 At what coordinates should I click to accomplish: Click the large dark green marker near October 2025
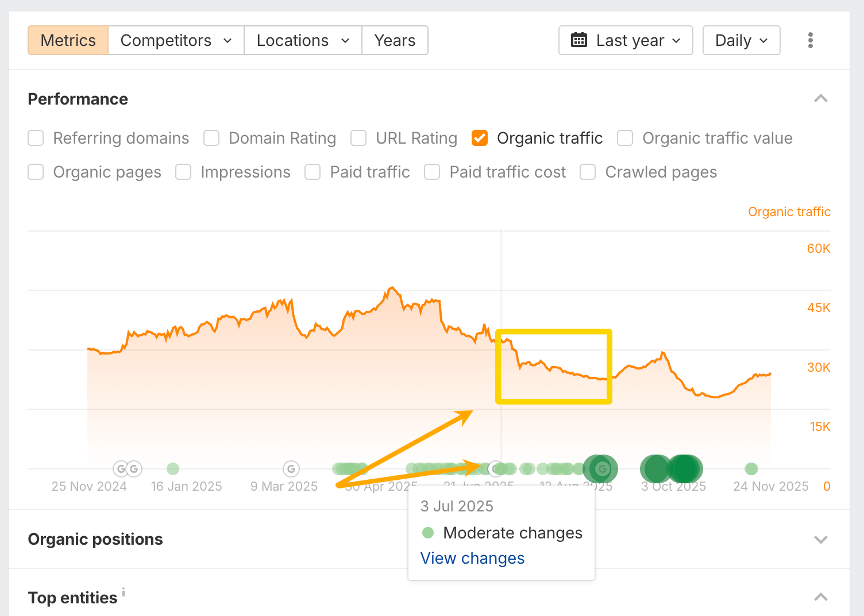[683, 469]
